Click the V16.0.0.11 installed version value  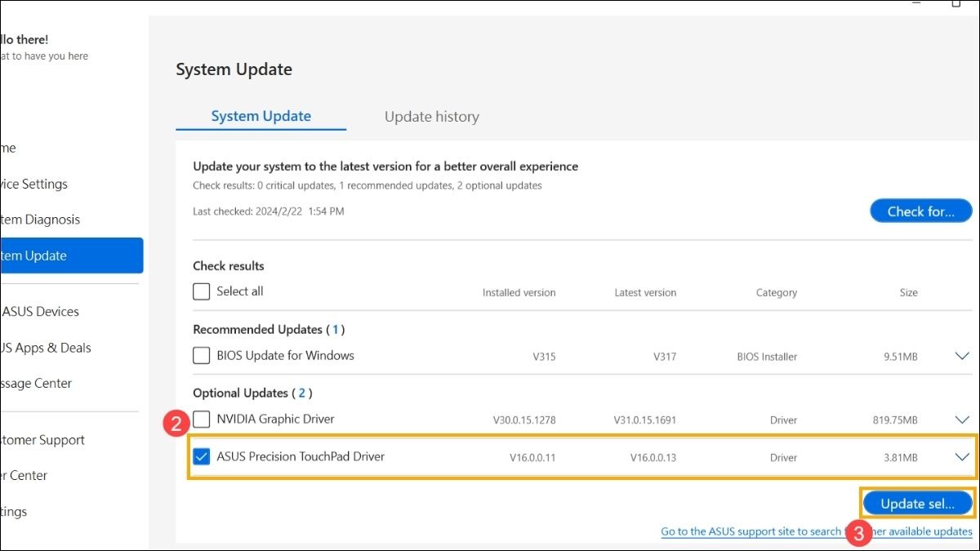[532, 458]
